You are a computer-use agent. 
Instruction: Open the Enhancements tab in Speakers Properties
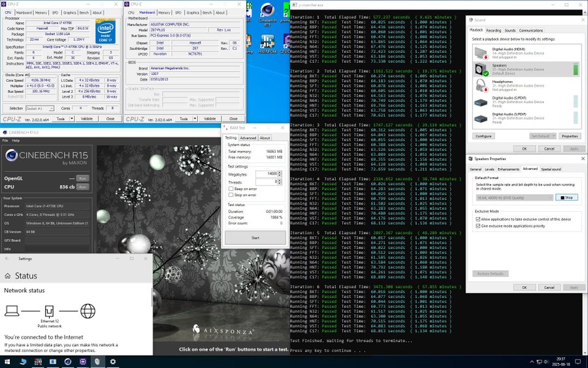[x=509, y=169]
